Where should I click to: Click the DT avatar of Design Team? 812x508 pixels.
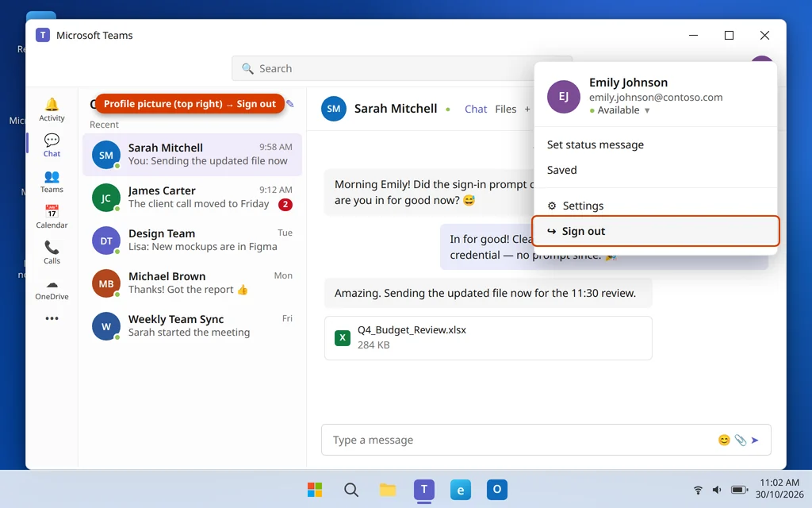click(x=106, y=241)
